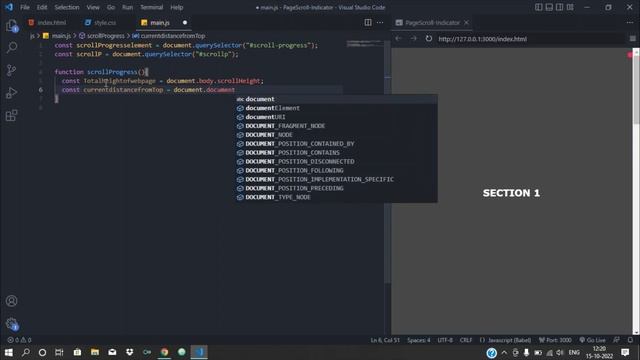The image size is (640, 360).
Task: Open the Accounts menu icon
Action: (x=11, y=301)
